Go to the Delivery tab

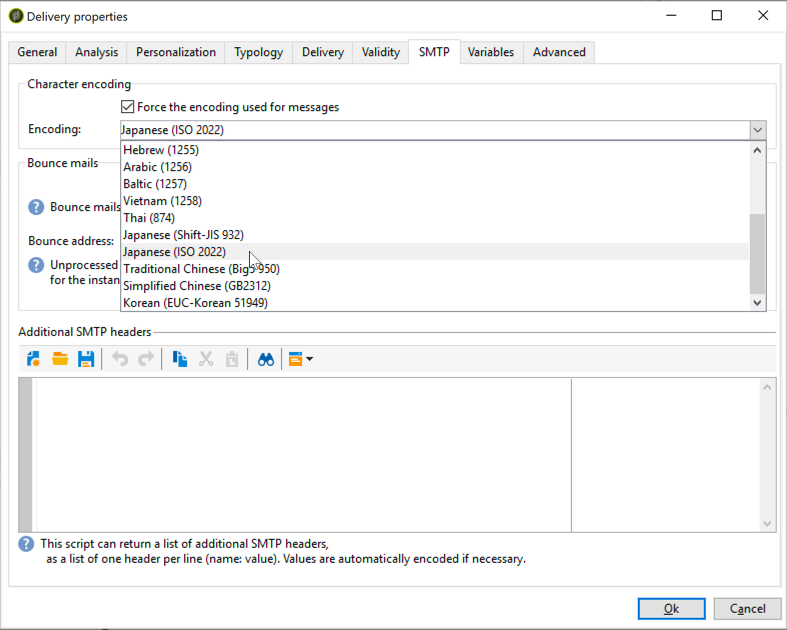click(x=323, y=52)
